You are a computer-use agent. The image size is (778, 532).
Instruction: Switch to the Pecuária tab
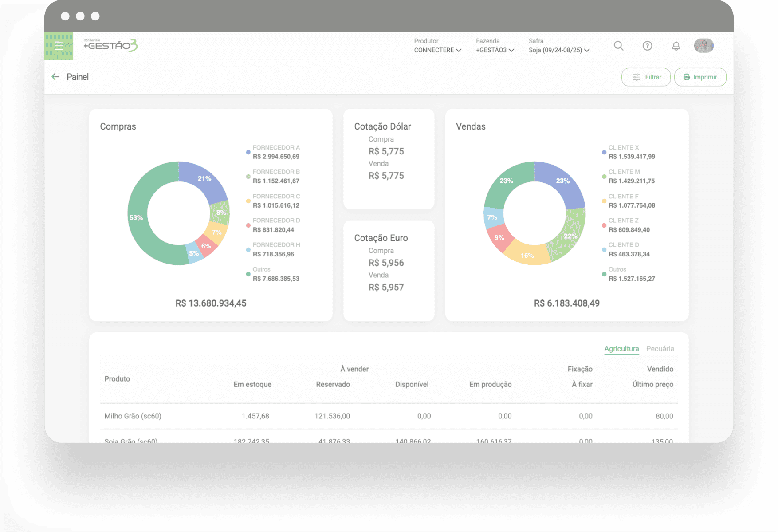(x=660, y=349)
